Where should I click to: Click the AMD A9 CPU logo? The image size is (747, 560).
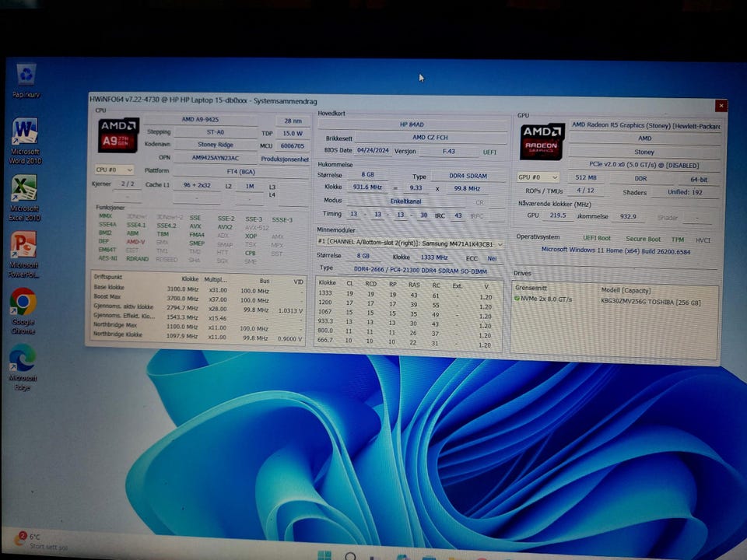pos(118,135)
